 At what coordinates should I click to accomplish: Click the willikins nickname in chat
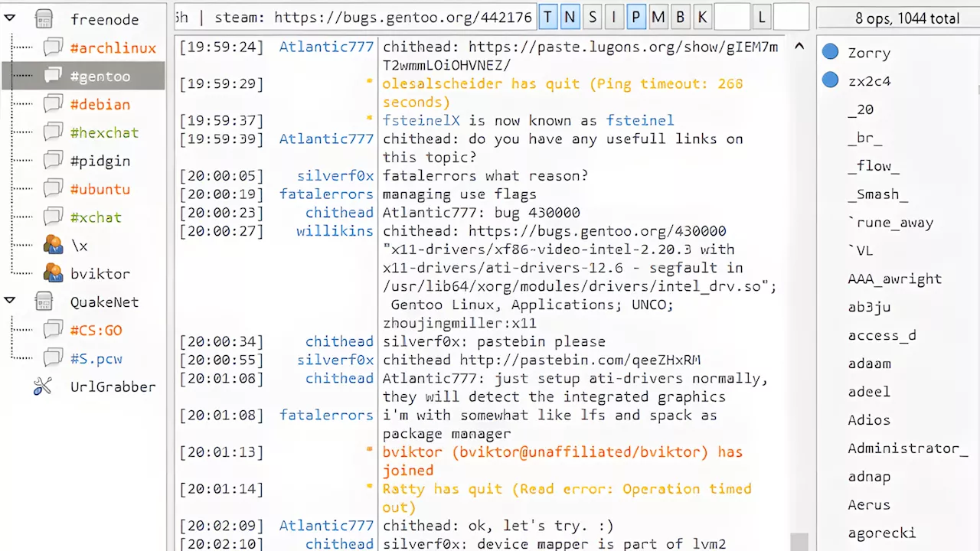(x=335, y=231)
